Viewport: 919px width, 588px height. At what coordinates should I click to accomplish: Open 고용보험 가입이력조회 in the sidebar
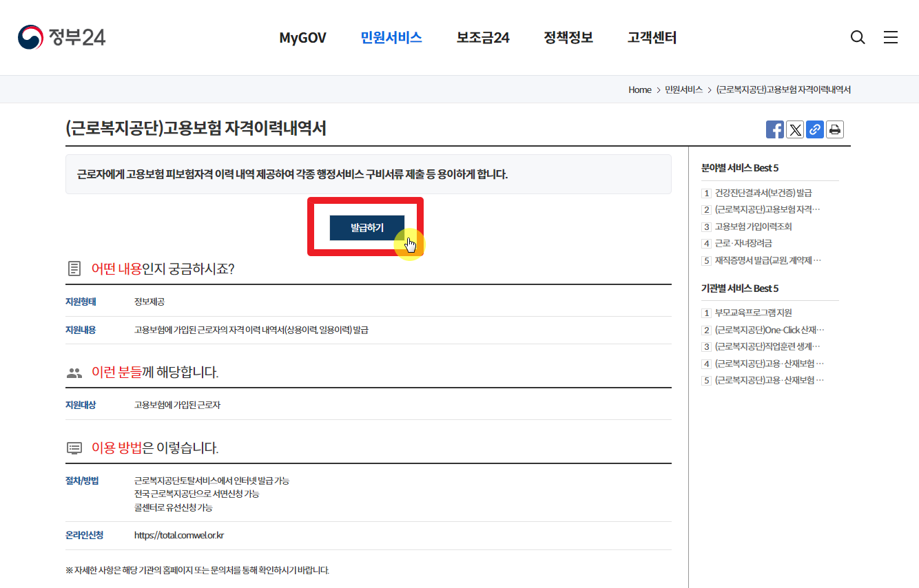click(754, 227)
